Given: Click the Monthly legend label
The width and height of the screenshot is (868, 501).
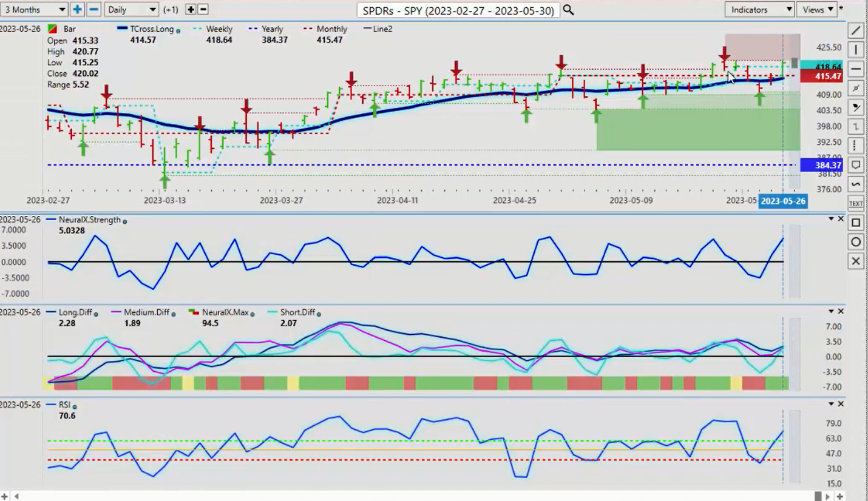Looking at the screenshot, I should point(331,29).
